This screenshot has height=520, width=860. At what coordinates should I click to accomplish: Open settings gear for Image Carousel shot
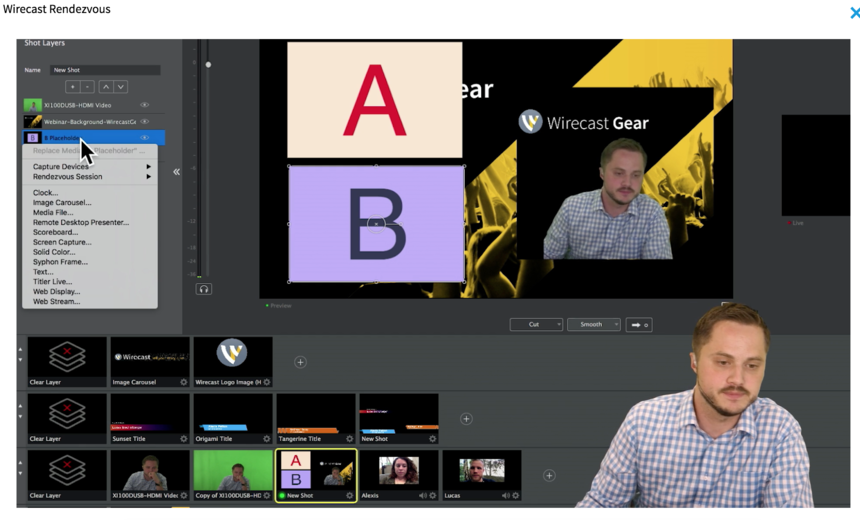[184, 382]
